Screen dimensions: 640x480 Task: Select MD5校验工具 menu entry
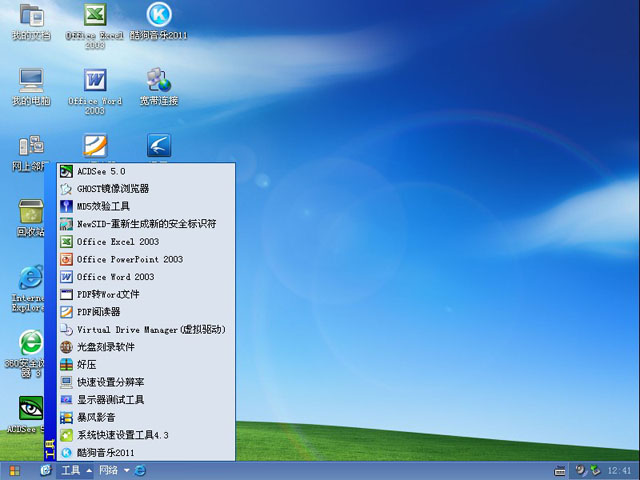point(103,206)
